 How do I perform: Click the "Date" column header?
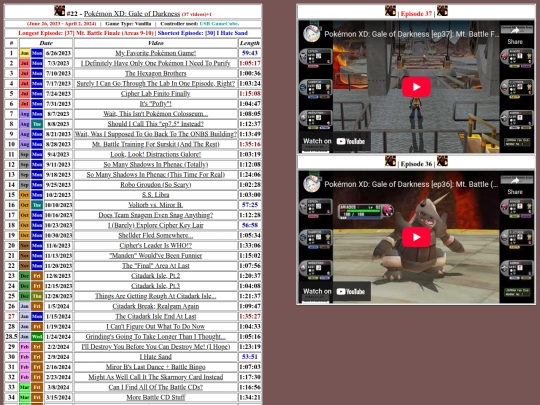pos(46,43)
